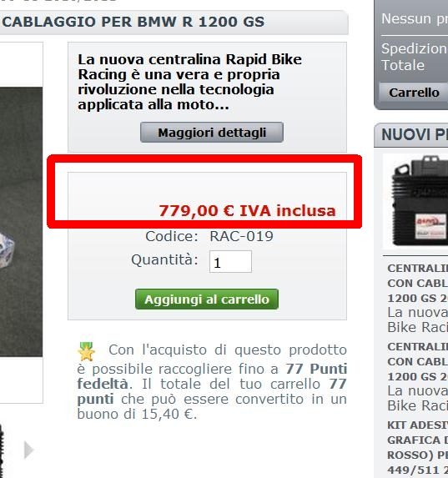Click the 77 Punti fedeltà text
448x478 pixels.
tap(212, 376)
